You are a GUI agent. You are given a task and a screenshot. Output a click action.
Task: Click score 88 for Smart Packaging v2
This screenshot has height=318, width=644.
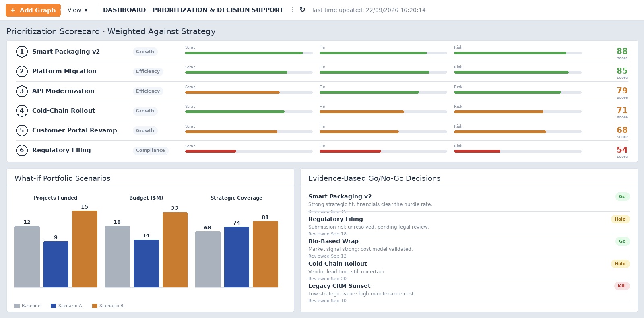(622, 51)
